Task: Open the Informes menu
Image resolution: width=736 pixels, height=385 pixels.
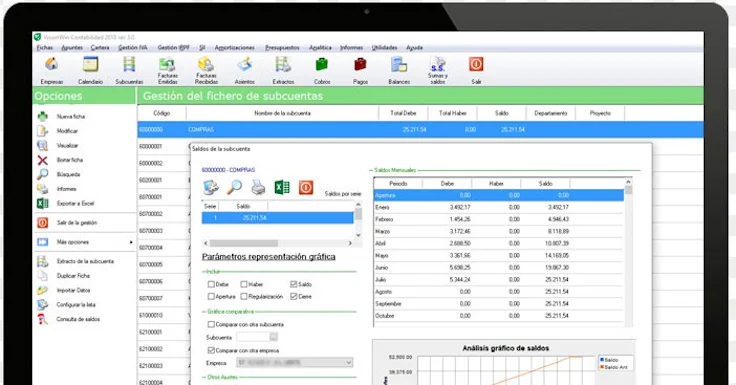Action: point(352,47)
